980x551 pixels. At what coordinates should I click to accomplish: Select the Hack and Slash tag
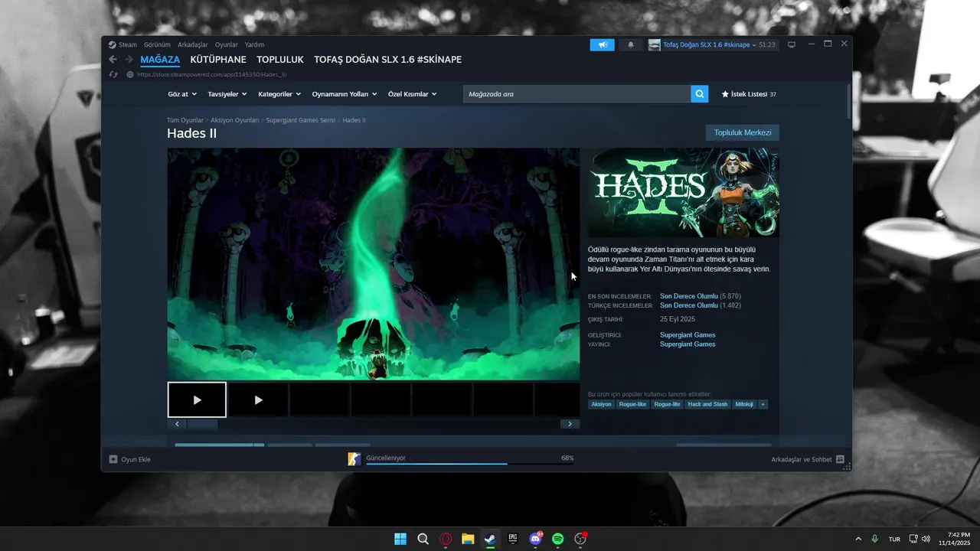[707, 404]
